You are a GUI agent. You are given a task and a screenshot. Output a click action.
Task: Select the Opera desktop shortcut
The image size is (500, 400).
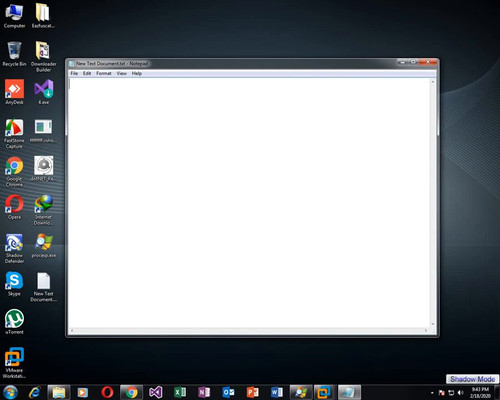tap(14, 207)
